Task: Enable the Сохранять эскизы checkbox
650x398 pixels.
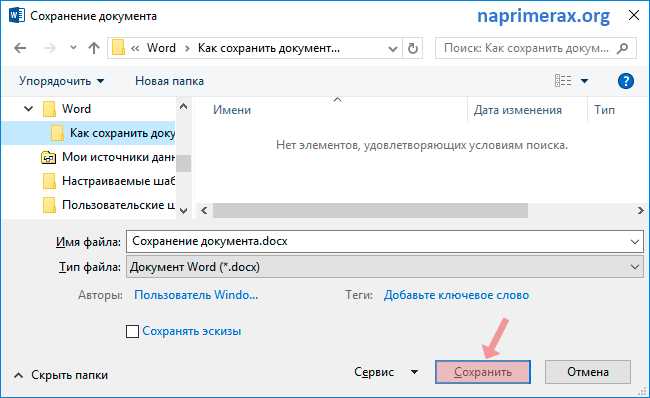Action: (132, 331)
